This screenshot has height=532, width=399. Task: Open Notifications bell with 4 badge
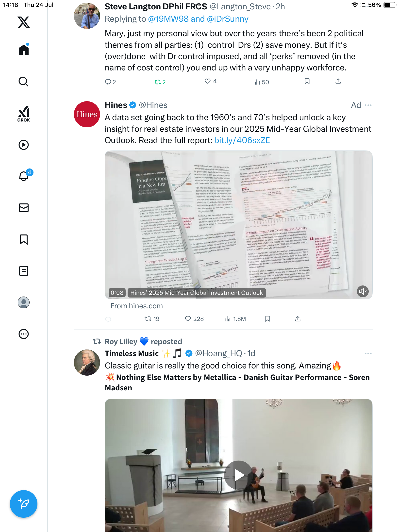(24, 176)
